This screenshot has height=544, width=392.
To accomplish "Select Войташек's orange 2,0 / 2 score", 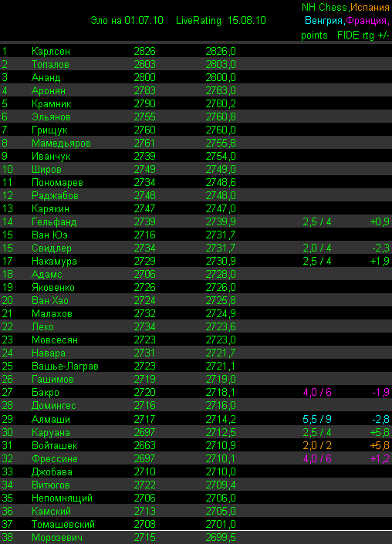I will 317,445.
